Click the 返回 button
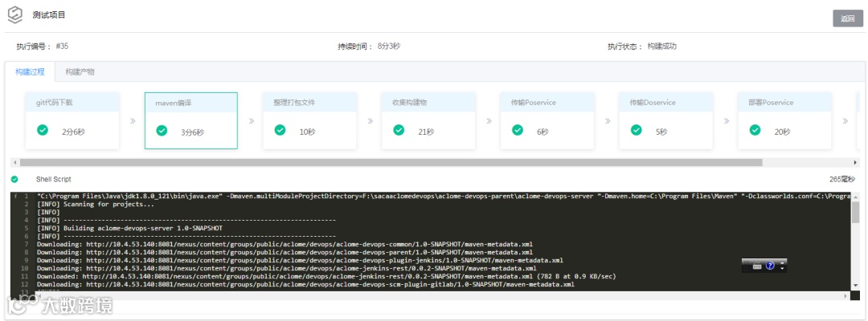 pyautogui.click(x=848, y=18)
